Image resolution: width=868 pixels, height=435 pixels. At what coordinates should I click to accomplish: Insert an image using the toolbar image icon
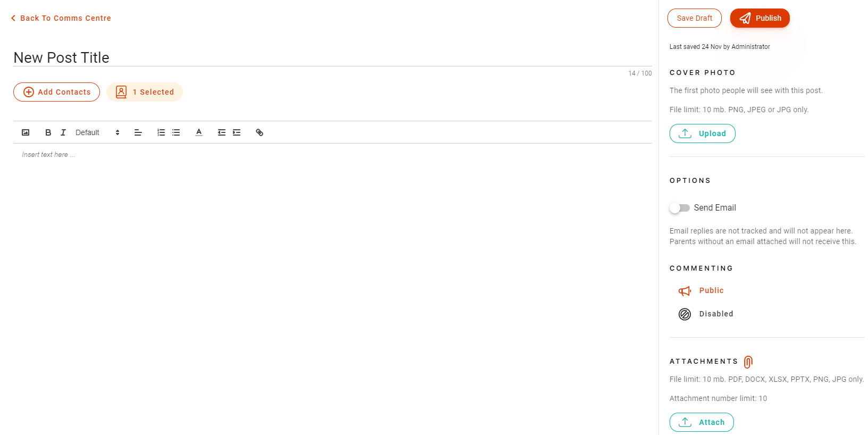tap(26, 132)
